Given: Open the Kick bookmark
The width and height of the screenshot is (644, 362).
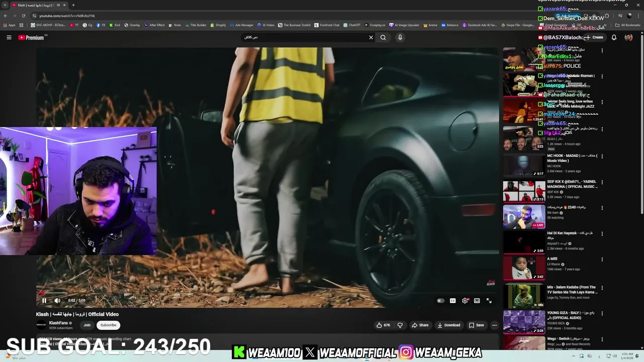Looking at the screenshot, I should pyautogui.click(x=115, y=25).
